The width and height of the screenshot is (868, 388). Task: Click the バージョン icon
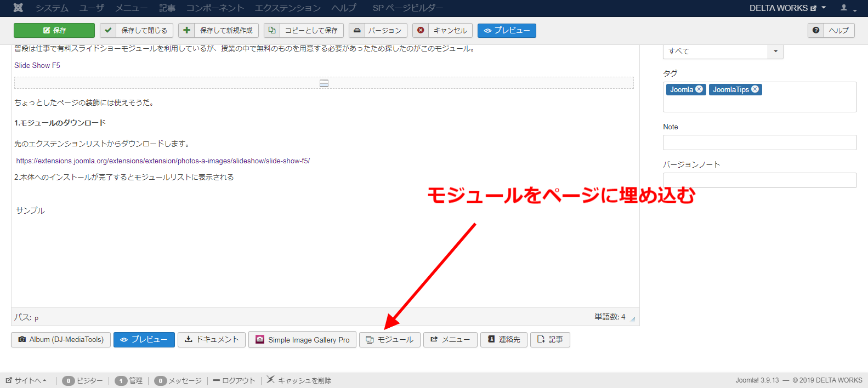point(357,30)
